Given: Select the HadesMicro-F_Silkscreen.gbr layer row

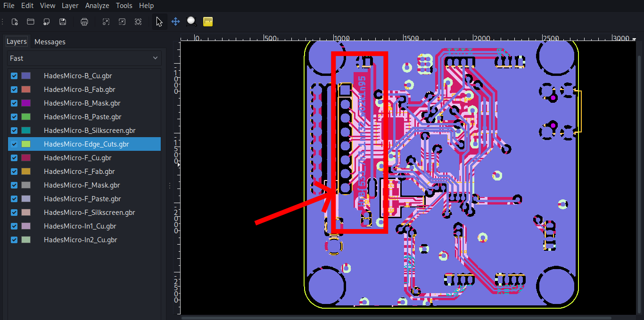Looking at the screenshot, I should point(89,213).
